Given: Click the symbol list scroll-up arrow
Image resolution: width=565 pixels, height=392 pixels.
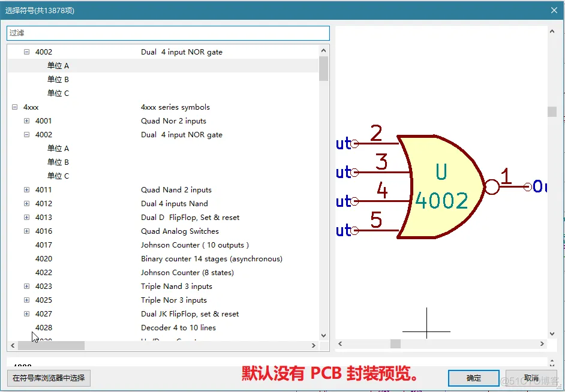Looking at the screenshot, I should [323, 50].
